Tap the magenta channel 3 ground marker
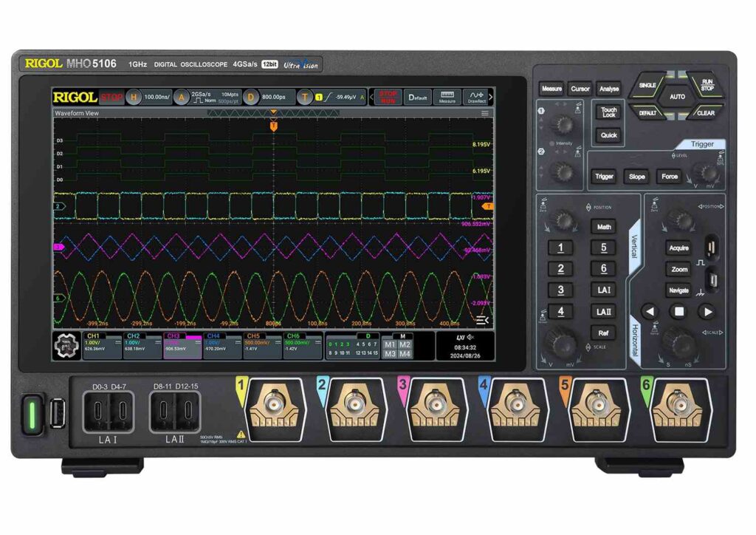This screenshot has height=535, width=756. pyautogui.click(x=58, y=247)
